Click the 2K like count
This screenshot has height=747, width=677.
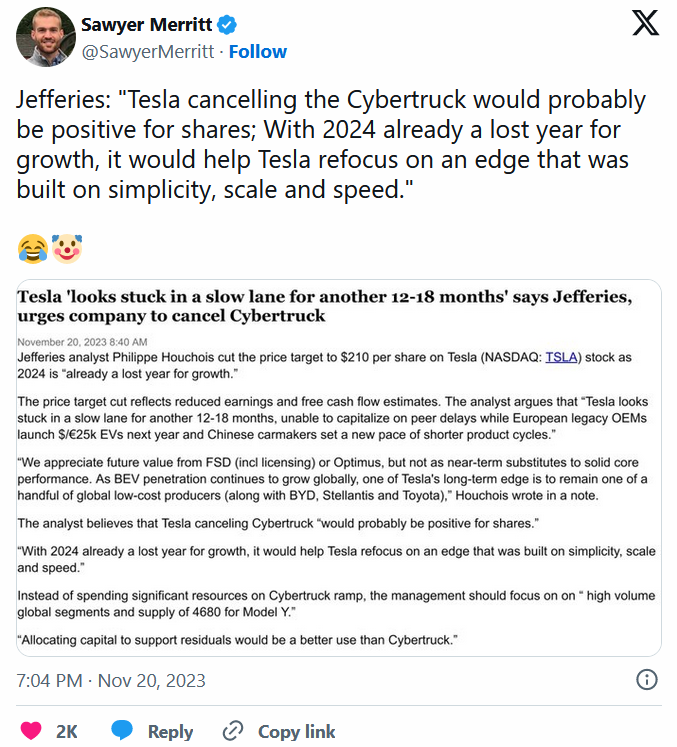click(67, 732)
